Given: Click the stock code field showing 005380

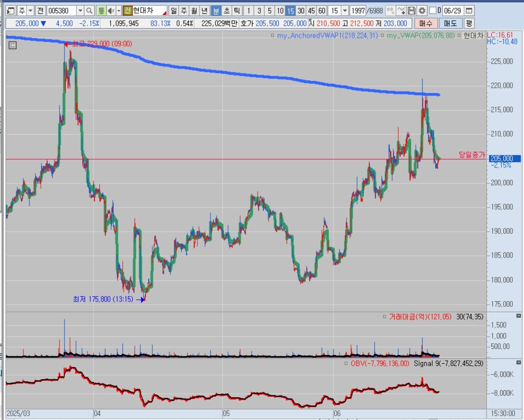Looking at the screenshot, I should (x=61, y=11).
